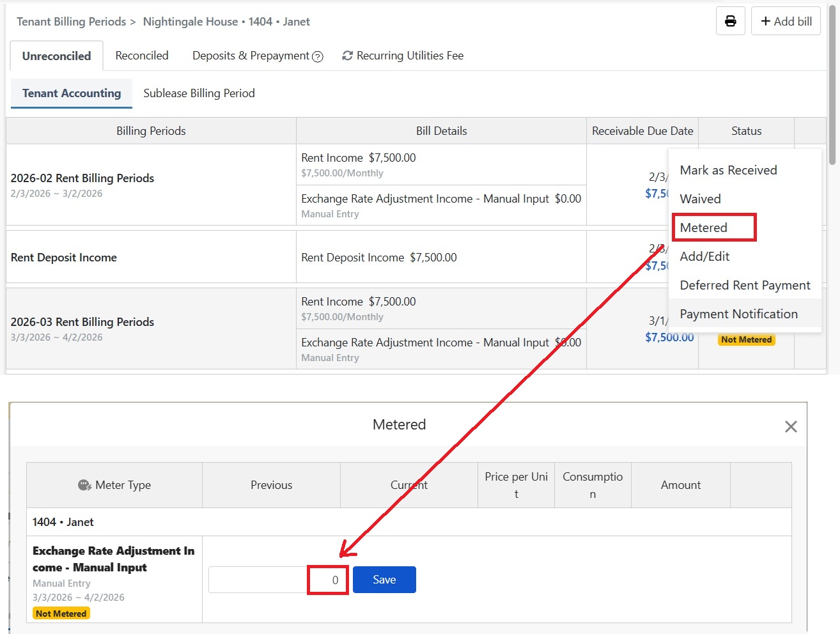This screenshot has height=634, width=840.
Task: Switch to the Reconciled tab
Action: coord(141,56)
